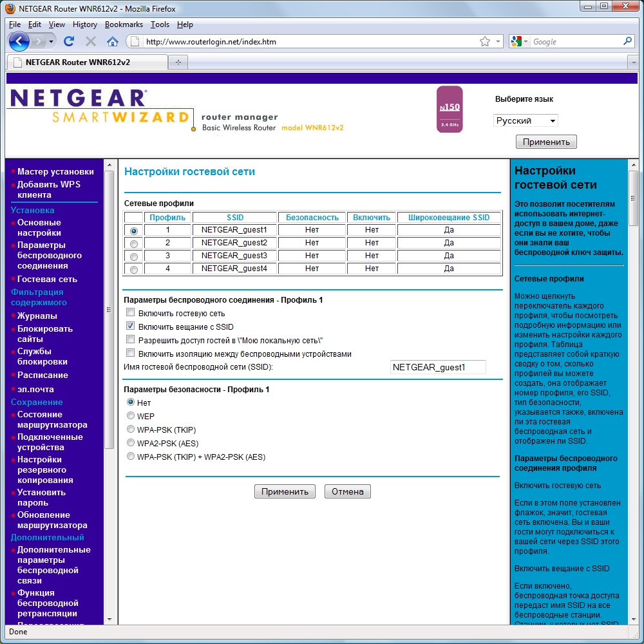Select profile 1 radio button NETGEAR_guest1

click(x=133, y=231)
